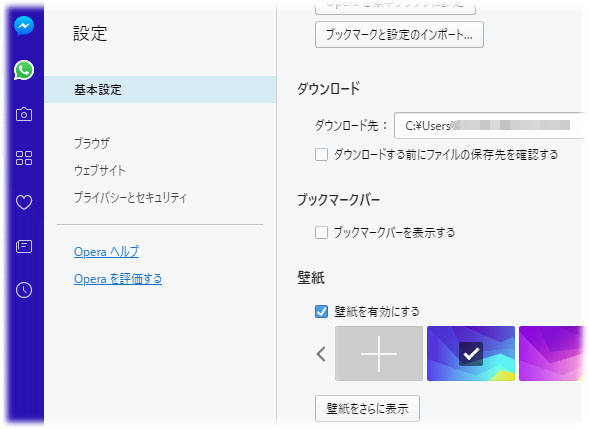Click 壁紙をさらに表示 button
This screenshot has width=589, height=429.
[367, 408]
